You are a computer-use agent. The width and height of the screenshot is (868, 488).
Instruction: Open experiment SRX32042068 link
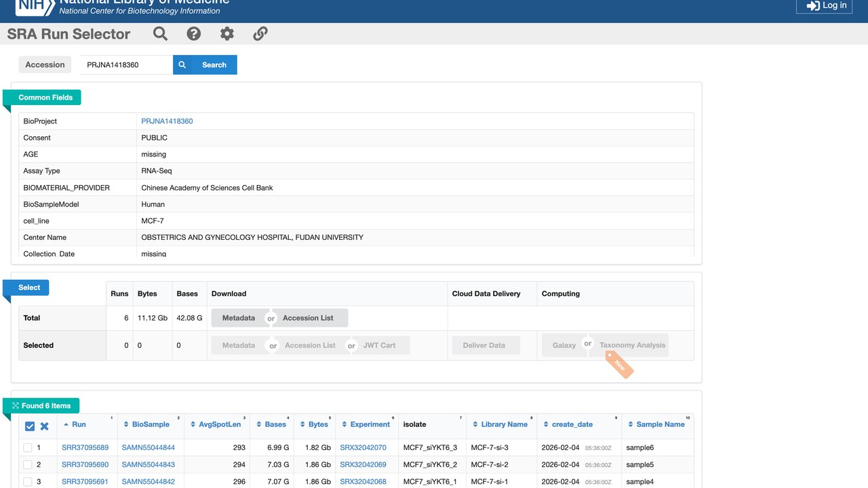pyautogui.click(x=363, y=482)
